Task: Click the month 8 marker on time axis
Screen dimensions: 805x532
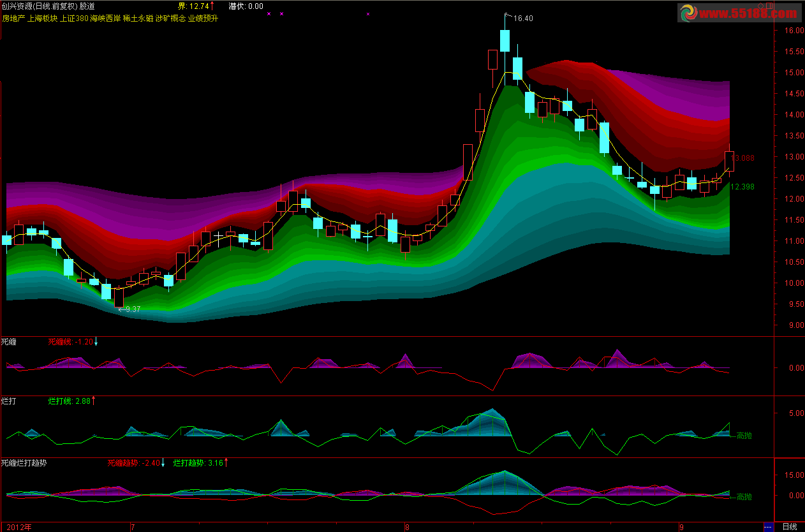Action: coord(407,527)
